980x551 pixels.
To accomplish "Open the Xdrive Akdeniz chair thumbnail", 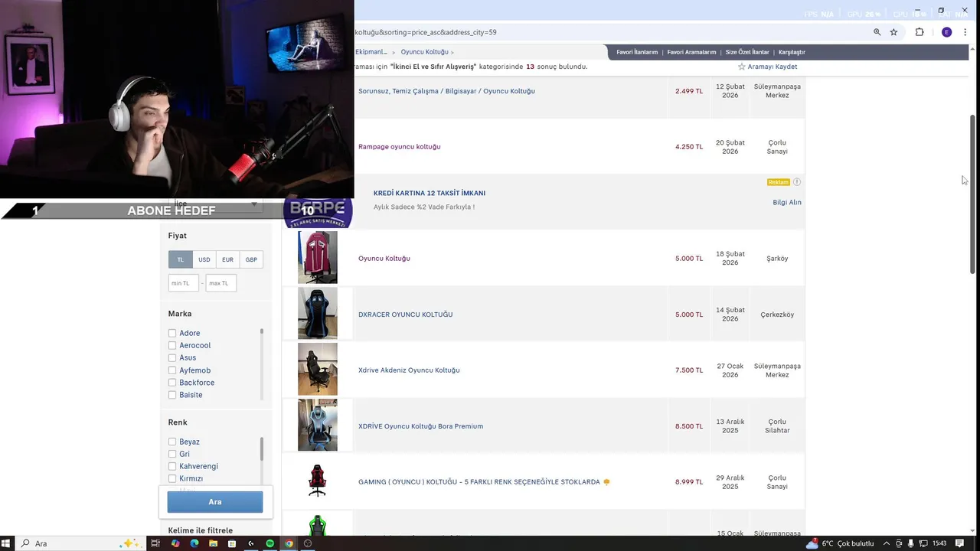I will click(x=318, y=370).
